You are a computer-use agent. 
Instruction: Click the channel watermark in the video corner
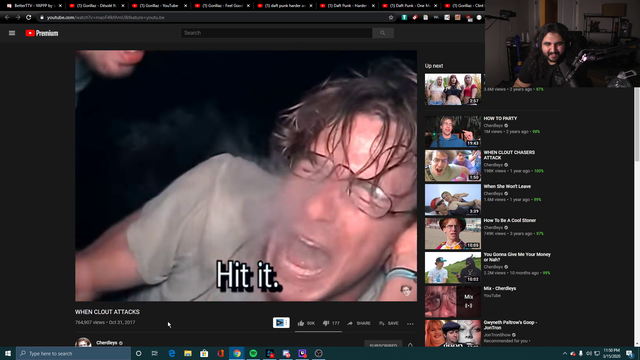pos(406,290)
